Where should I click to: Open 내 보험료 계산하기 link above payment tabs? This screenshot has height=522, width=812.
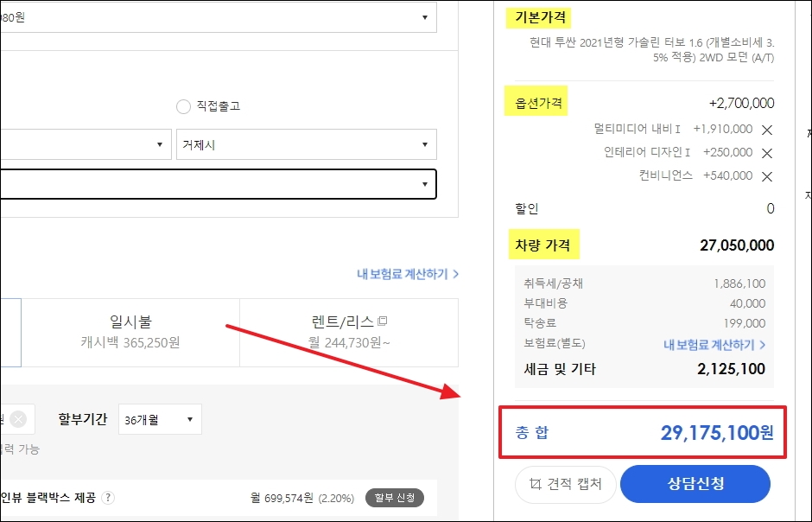click(x=408, y=274)
